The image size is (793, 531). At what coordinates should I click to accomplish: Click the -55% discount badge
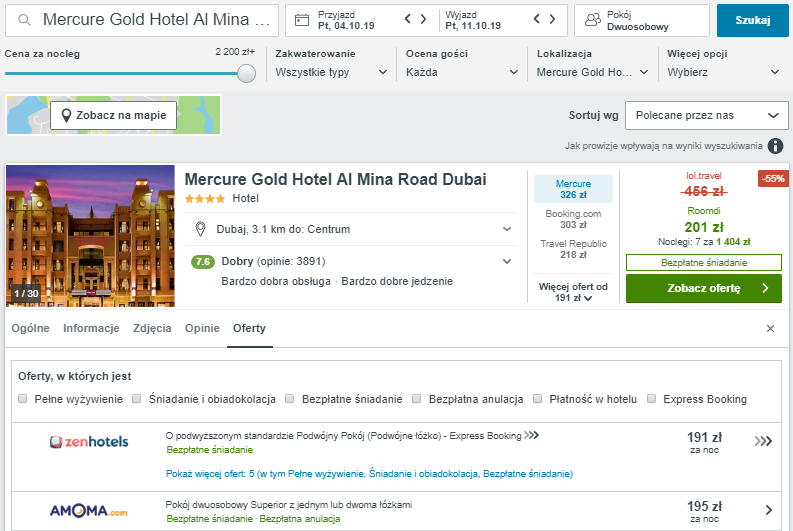point(773,179)
